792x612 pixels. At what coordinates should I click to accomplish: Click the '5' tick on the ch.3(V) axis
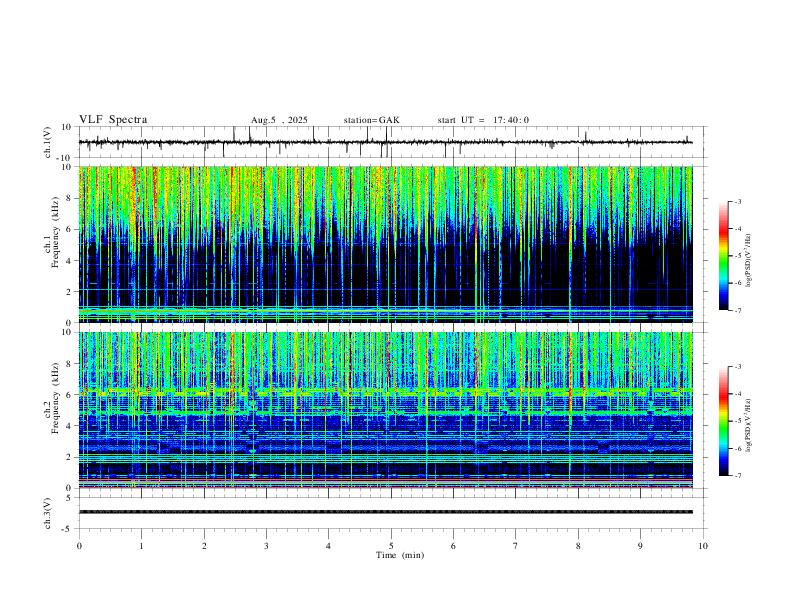pos(69,498)
